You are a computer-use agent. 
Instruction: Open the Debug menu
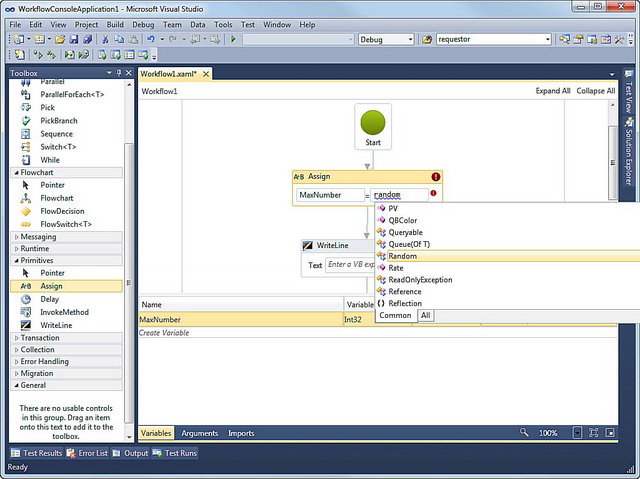[143, 25]
